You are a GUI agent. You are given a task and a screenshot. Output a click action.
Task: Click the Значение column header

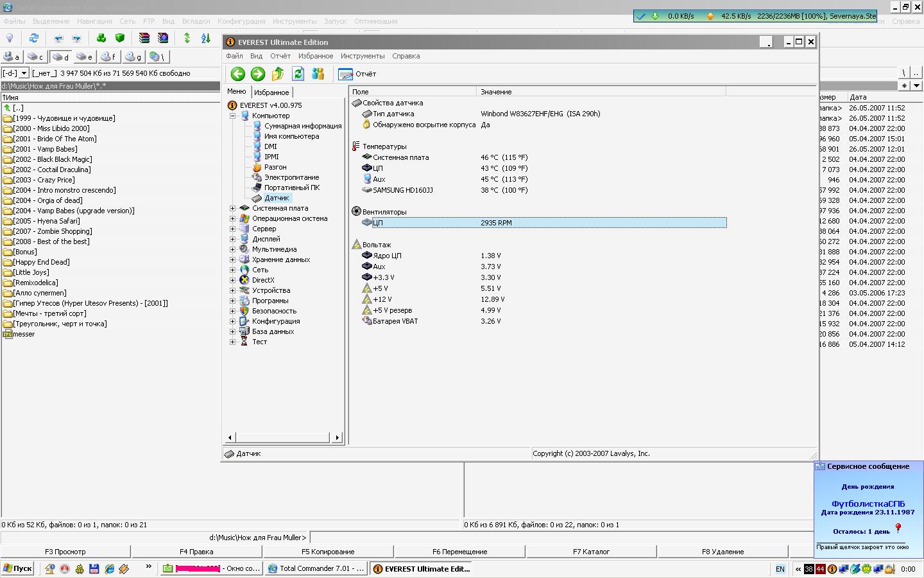[601, 92]
